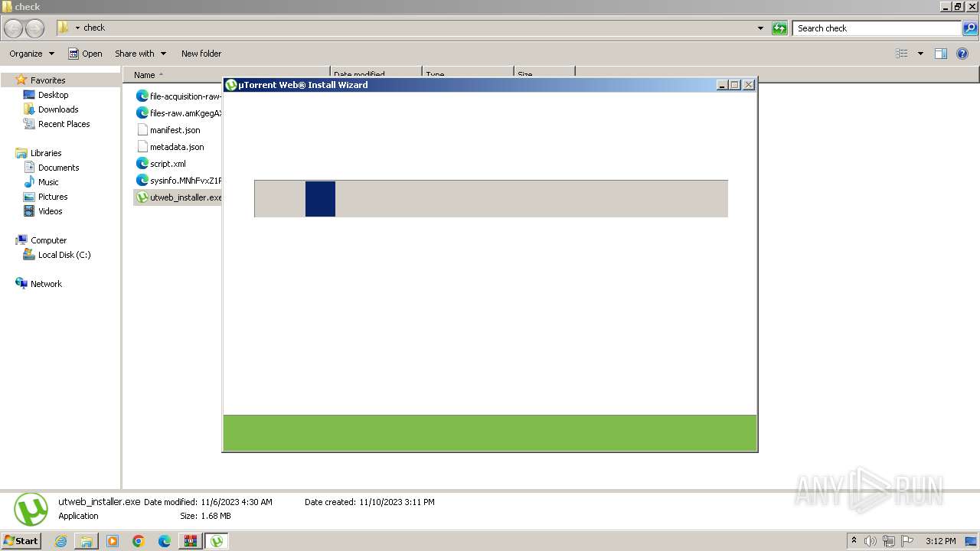Click the volume speaker tray icon
This screenshot has height=551, width=980.
pyautogui.click(x=871, y=541)
